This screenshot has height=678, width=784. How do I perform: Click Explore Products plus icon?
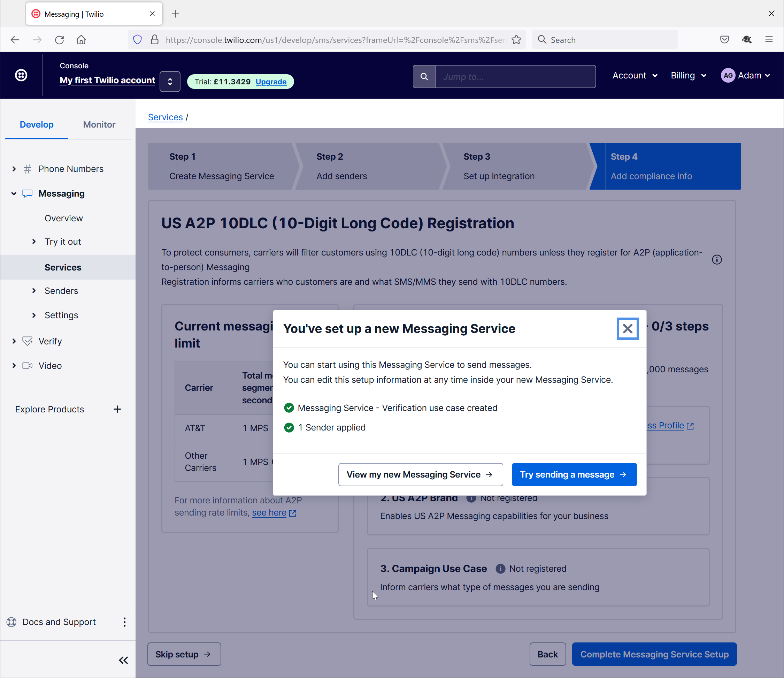click(x=117, y=409)
